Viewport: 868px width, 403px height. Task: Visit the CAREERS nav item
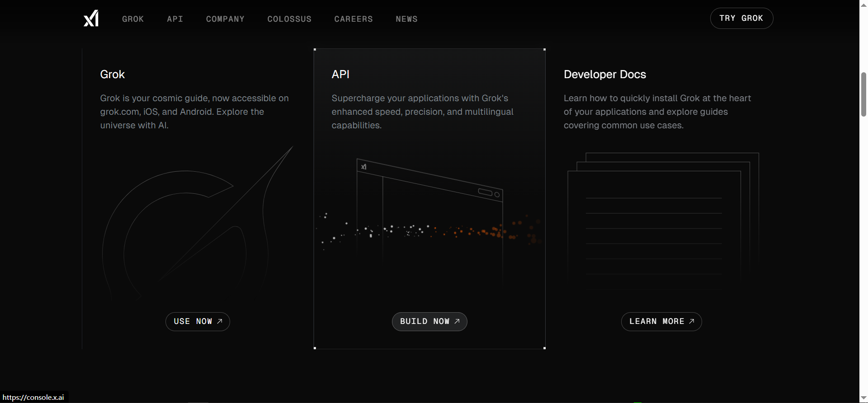pos(354,19)
